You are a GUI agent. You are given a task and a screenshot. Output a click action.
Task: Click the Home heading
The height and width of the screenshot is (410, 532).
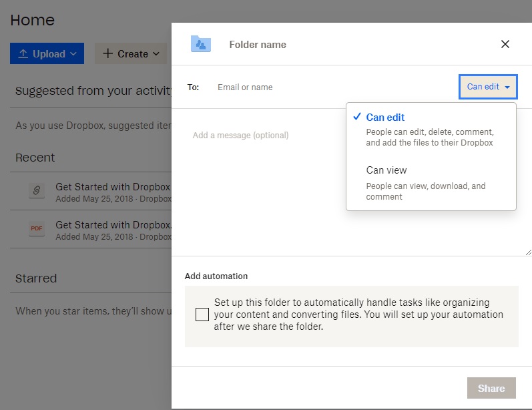click(32, 20)
